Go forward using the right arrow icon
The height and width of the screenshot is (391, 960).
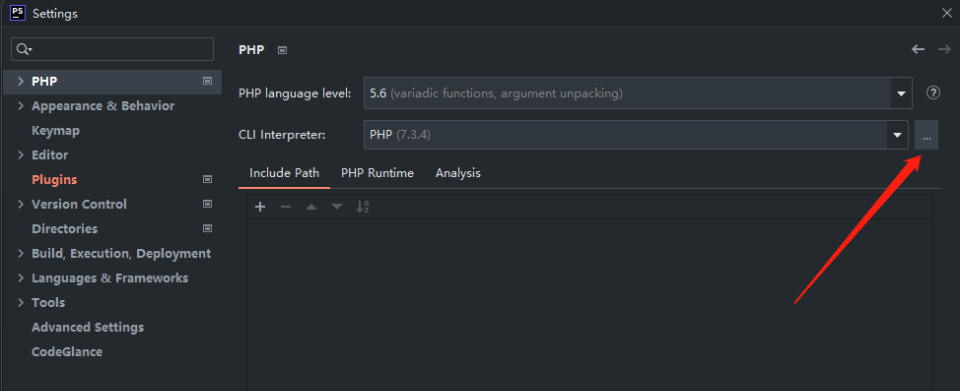pos(944,50)
